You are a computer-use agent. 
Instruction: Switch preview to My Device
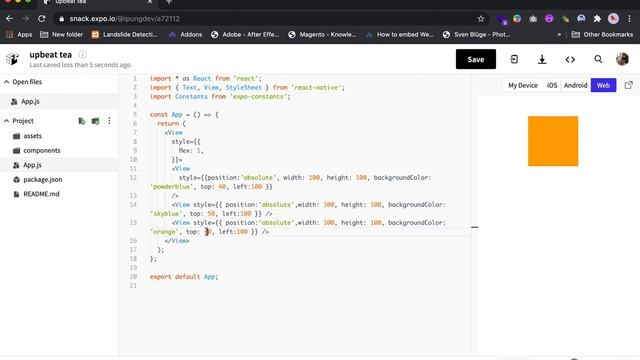pyautogui.click(x=522, y=85)
